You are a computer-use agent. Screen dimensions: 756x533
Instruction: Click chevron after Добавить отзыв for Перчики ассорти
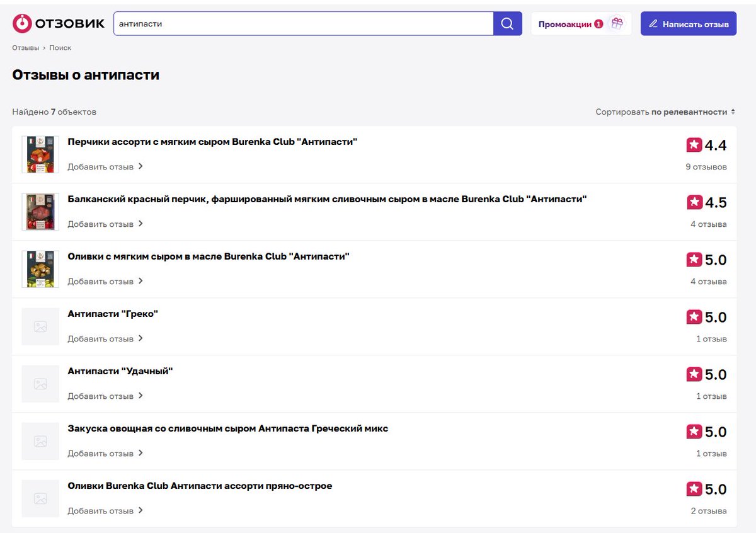(140, 166)
